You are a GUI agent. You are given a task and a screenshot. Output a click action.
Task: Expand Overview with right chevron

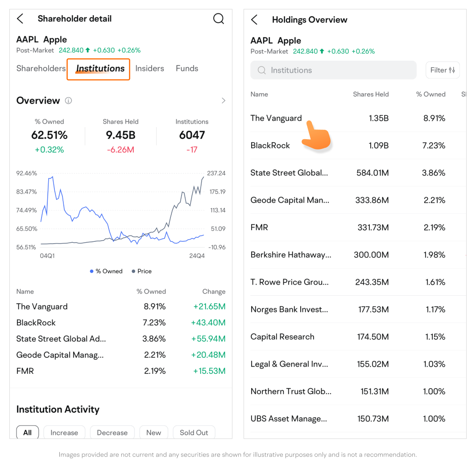pos(224,101)
